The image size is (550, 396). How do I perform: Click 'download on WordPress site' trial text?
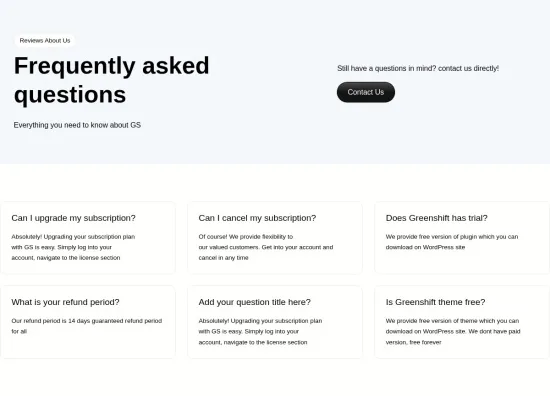coord(425,247)
